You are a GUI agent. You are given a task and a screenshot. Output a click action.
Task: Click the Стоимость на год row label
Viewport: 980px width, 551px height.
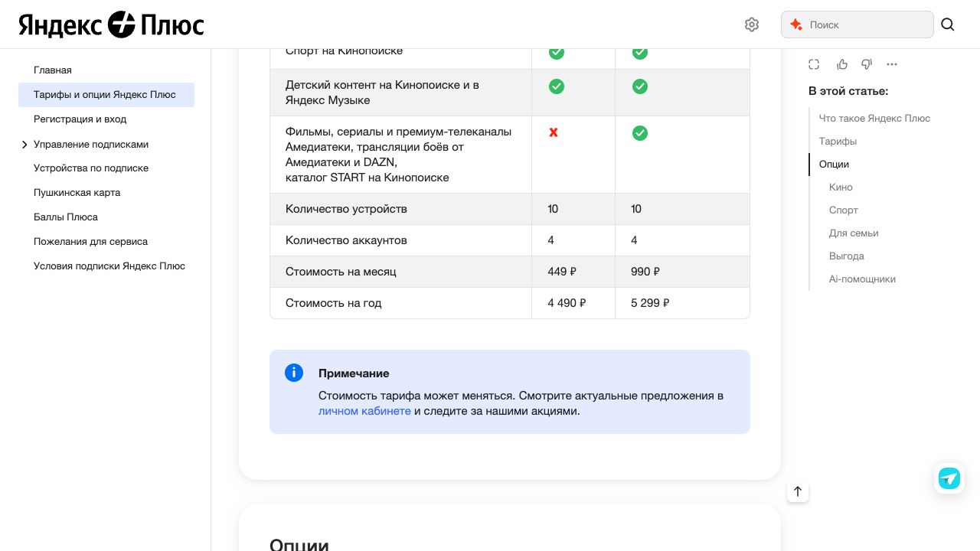pyautogui.click(x=334, y=303)
